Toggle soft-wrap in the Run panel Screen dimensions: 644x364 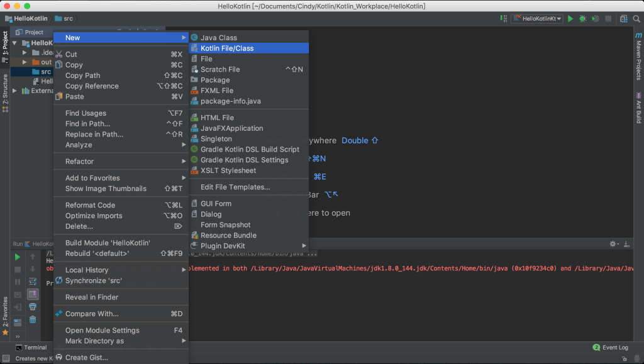pyautogui.click(x=33, y=282)
